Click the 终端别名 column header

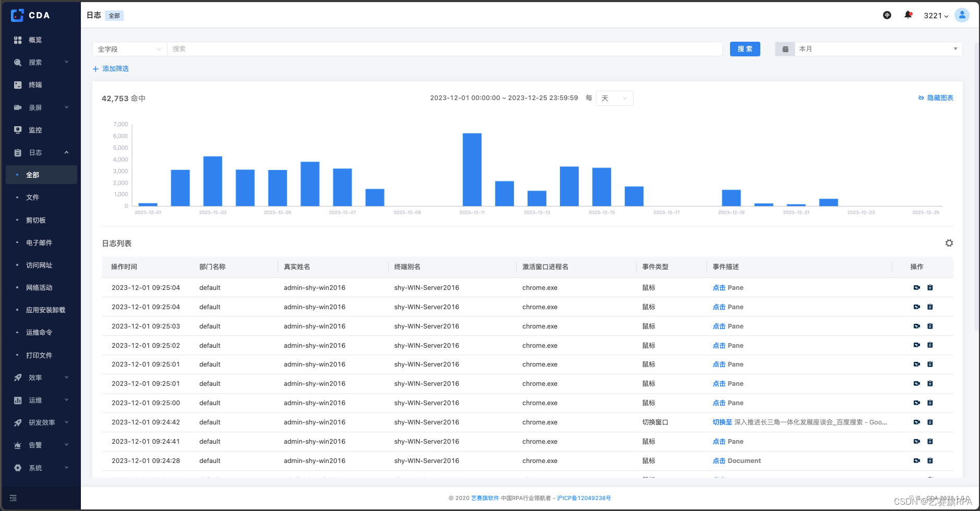tap(408, 267)
